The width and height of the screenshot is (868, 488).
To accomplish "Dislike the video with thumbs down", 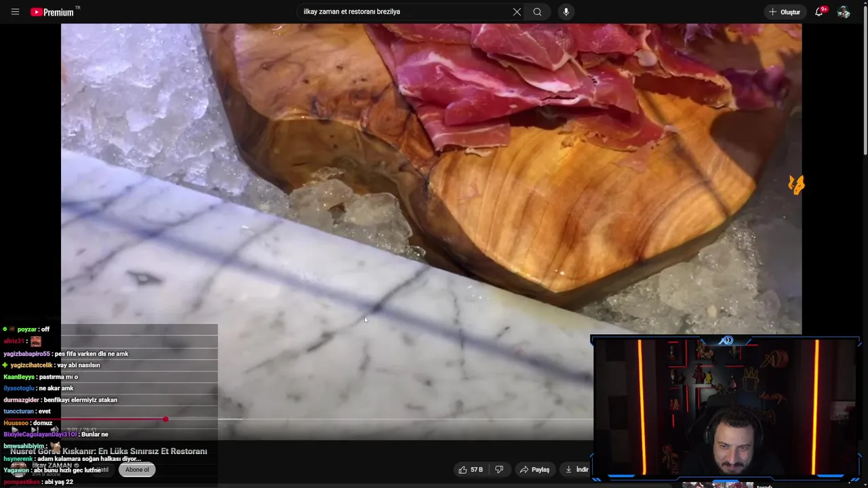I will coord(499,469).
